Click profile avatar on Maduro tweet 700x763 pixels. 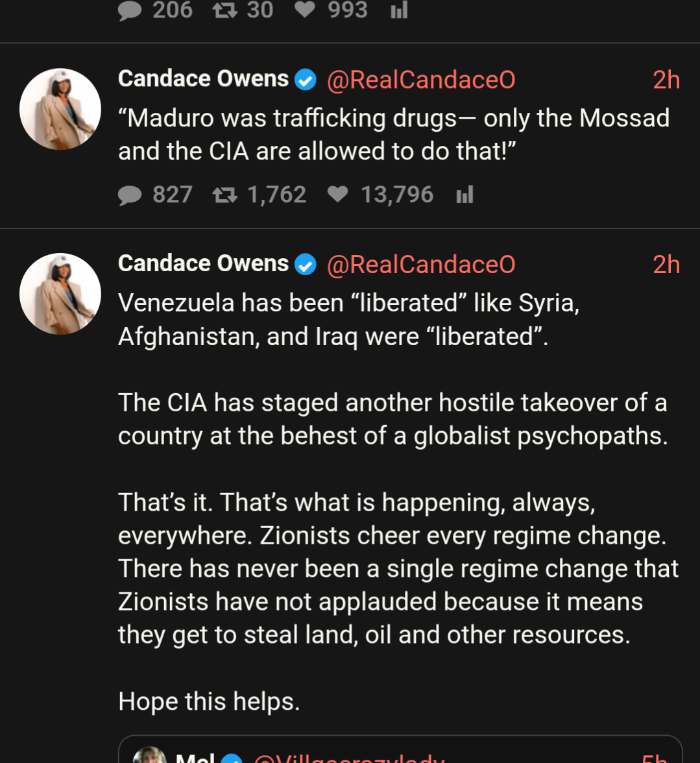click(60, 109)
